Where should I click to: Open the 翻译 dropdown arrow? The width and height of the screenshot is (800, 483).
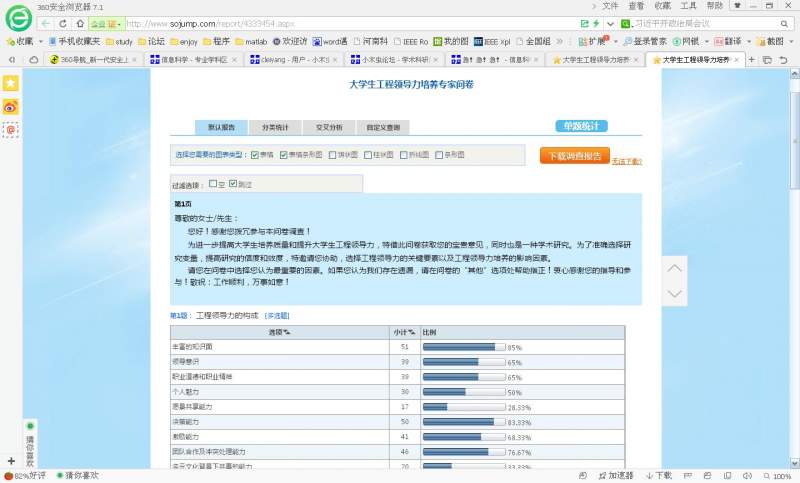[x=749, y=42]
